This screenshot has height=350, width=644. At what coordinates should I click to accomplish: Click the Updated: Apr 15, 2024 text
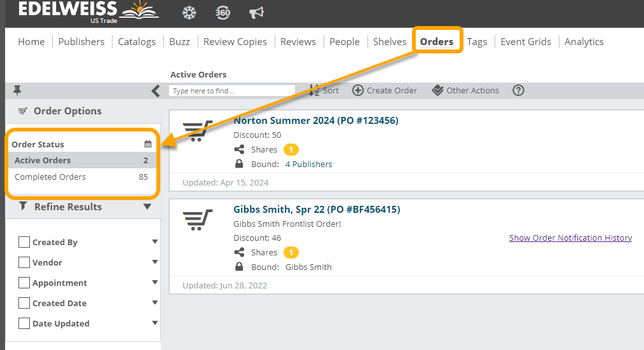(226, 182)
